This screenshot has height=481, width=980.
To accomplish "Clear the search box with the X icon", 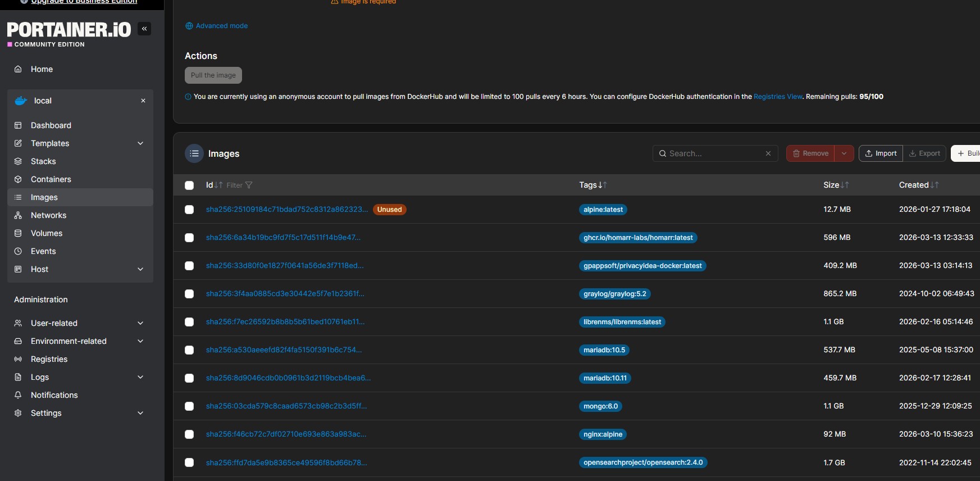I will (768, 153).
